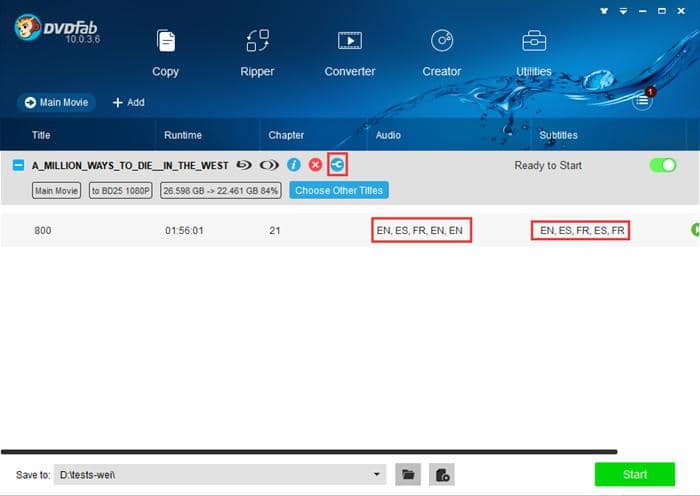Remove the source with the red X icon
This screenshot has width=700, height=496.
(x=315, y=165)
